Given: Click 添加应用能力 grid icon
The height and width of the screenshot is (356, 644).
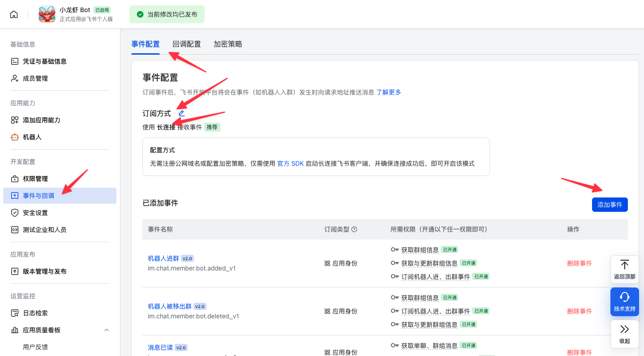Looking at the screenshot, I should (15, 120).
